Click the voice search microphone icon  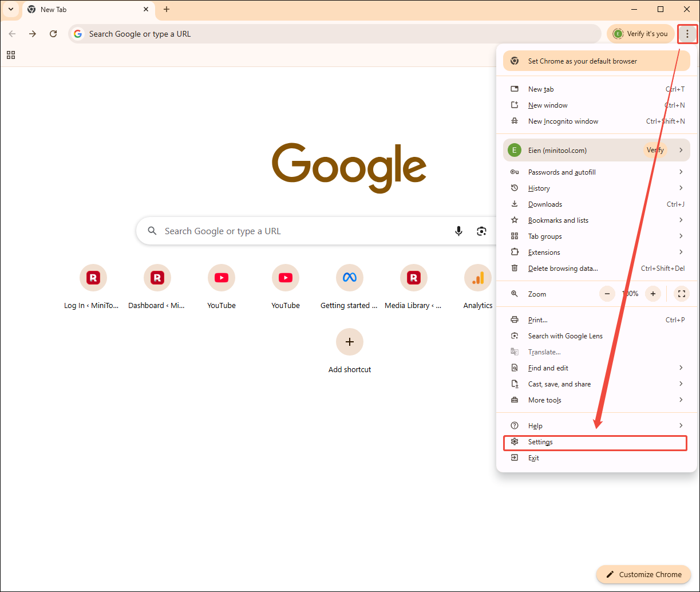point(458,231)
